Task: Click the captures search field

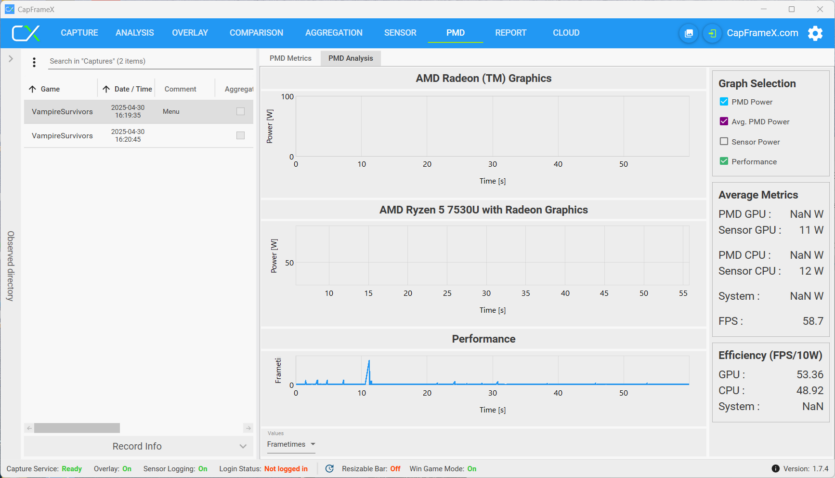Action: 151,61
